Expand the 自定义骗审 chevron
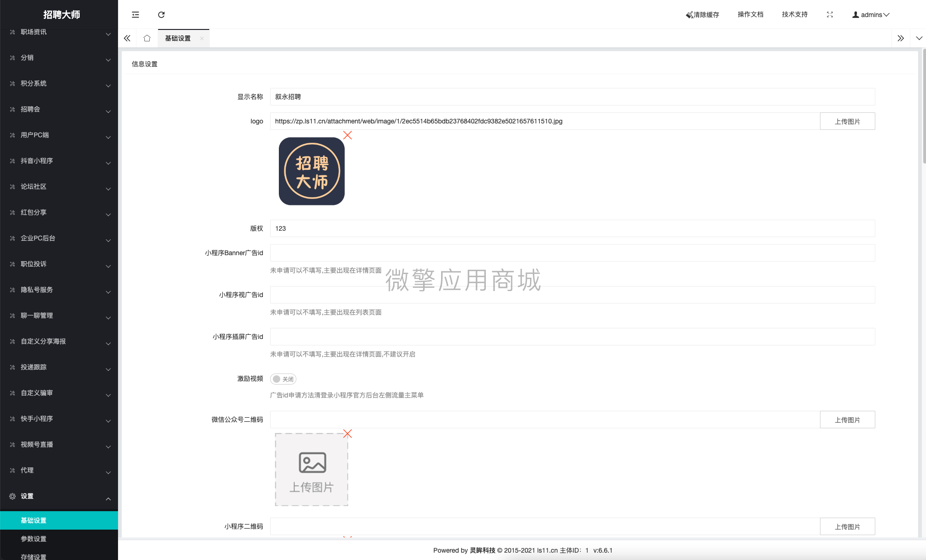Screen dimensions: 926x560 click(x=108, y=395)
